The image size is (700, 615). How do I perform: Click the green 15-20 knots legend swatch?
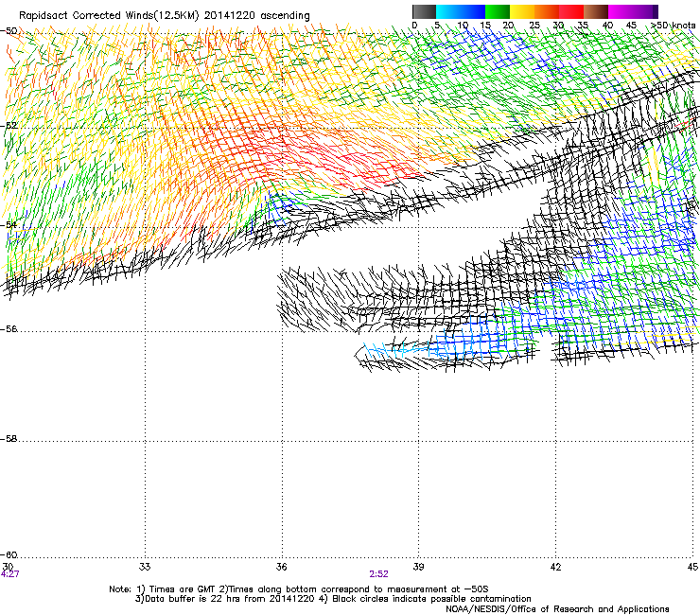[498, 11]
